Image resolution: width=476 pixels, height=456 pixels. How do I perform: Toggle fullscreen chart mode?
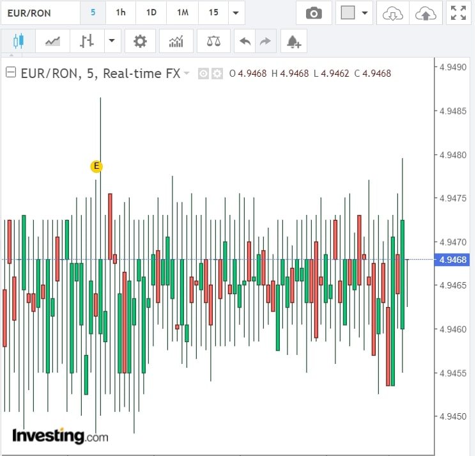click(x=458, y=13)
